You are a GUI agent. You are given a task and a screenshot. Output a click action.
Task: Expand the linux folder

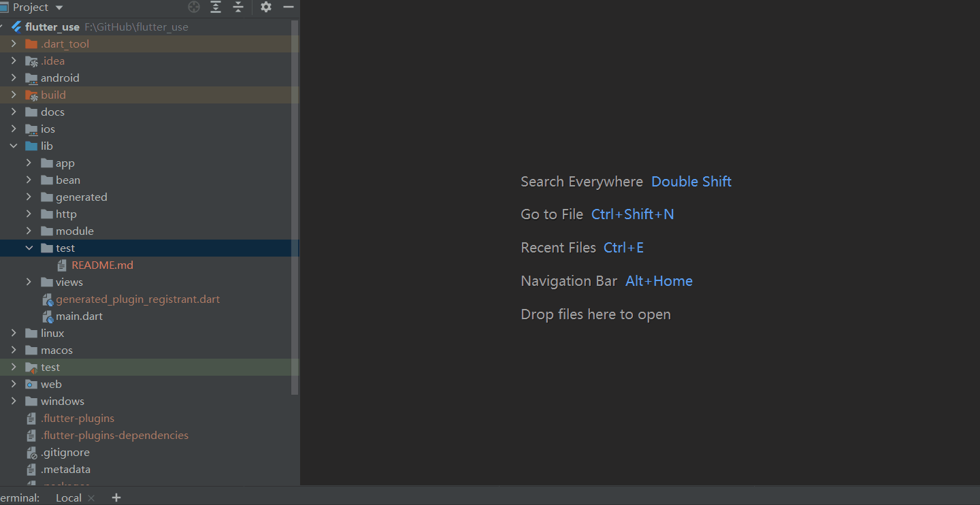14,333
